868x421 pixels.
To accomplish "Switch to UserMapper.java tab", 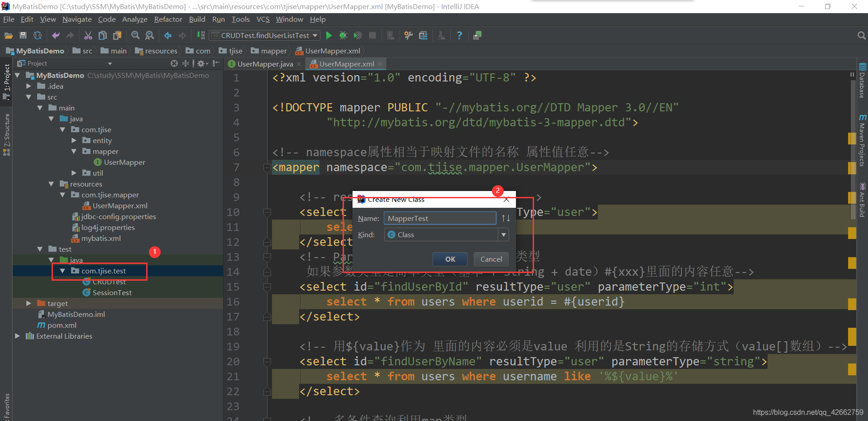I will [265, 64].
